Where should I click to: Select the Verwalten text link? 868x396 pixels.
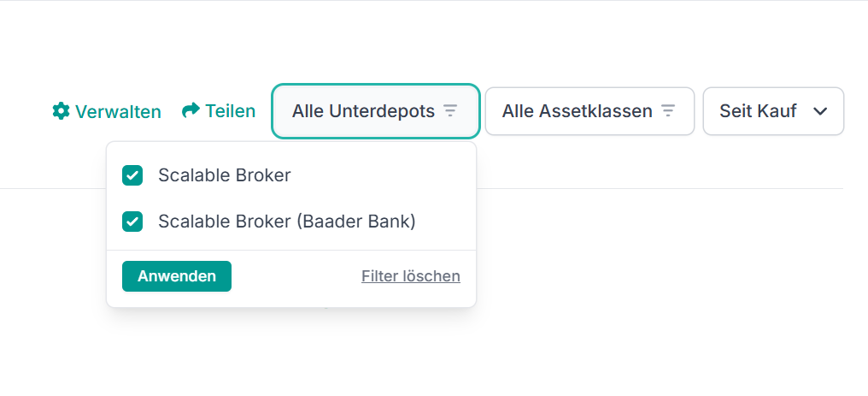118,112
